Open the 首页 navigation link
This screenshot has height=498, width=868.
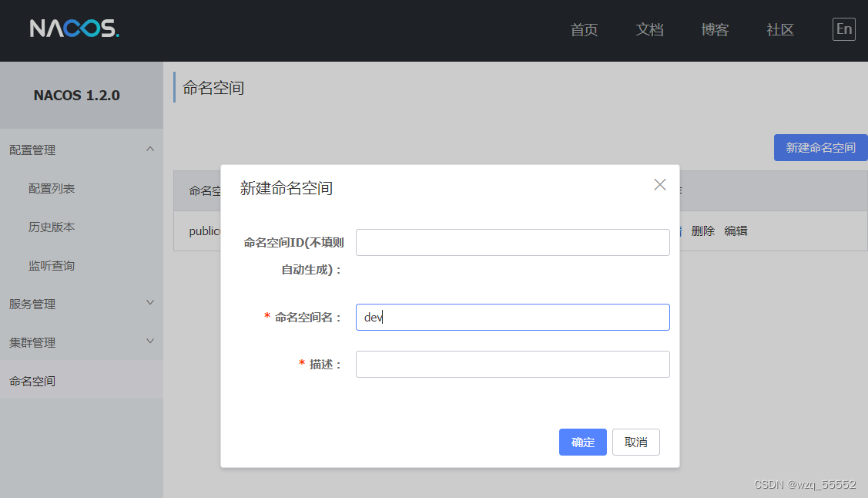584,29
